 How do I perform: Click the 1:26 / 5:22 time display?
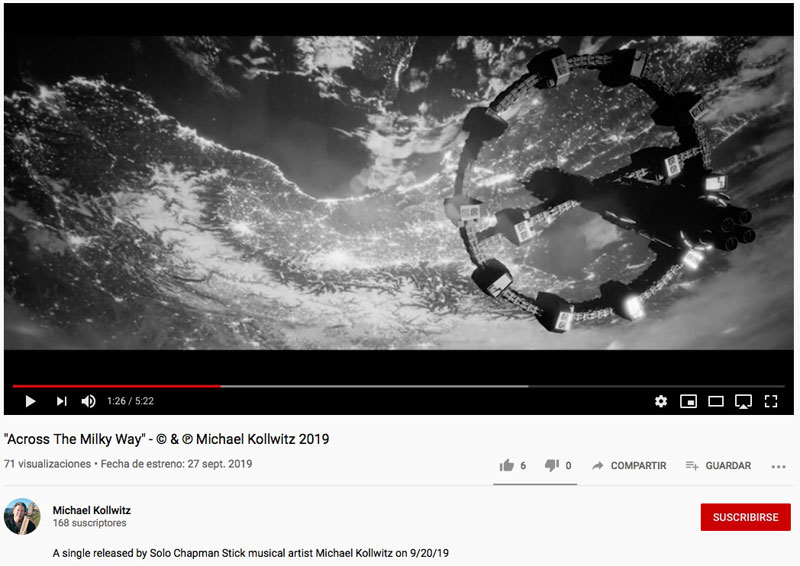tap(130, 401)
